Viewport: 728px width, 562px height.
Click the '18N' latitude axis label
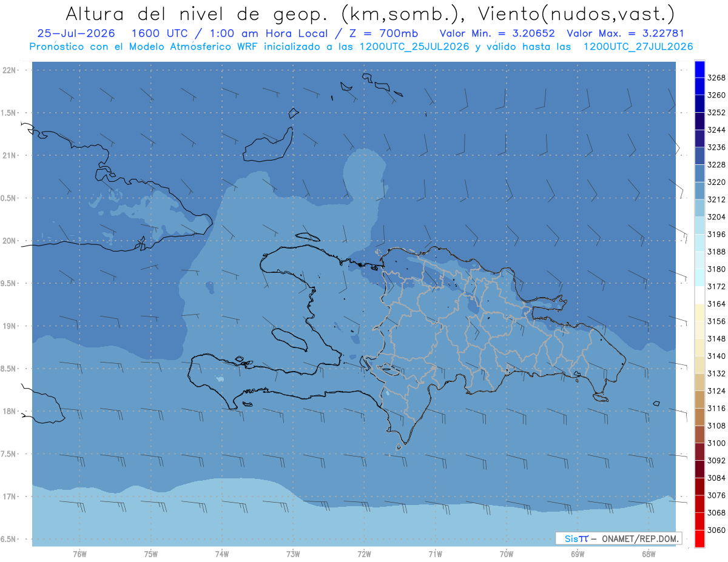pyautogui.click(x=10, y=412)
